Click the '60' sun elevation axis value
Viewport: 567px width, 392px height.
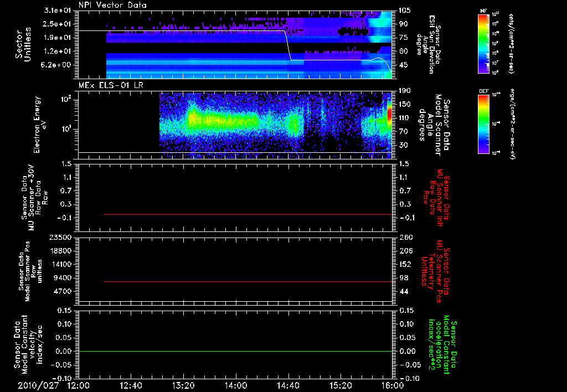click(403, 51)
